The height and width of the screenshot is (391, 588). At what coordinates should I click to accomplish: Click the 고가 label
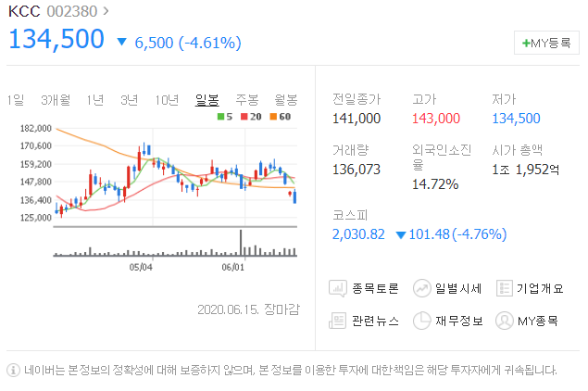(424, 99)
